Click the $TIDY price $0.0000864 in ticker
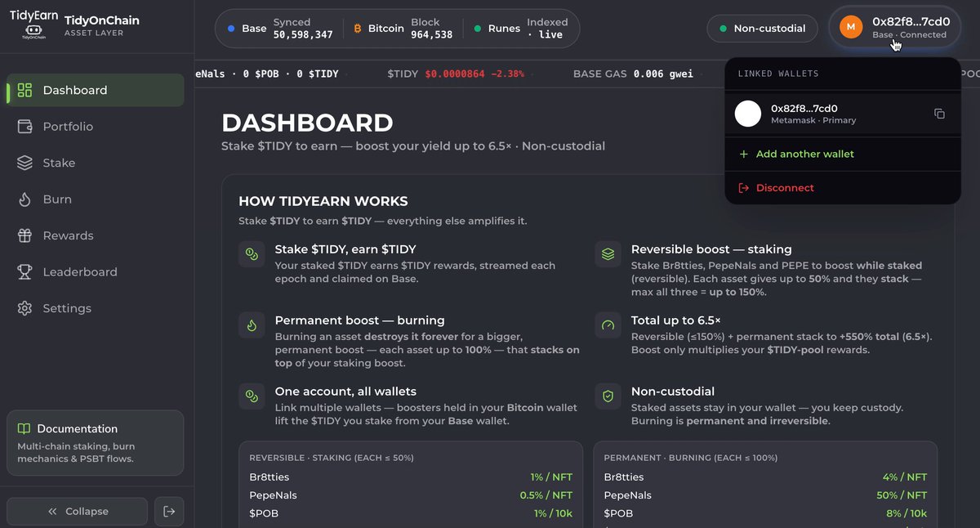This screenshot has height=528, width=980. click(x=455, y=74)
